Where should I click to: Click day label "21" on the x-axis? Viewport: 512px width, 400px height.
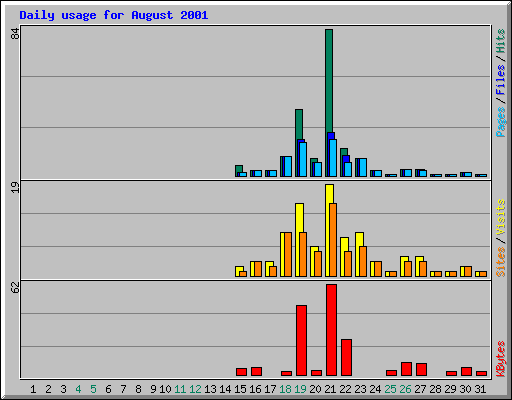(x=330, y=389)
